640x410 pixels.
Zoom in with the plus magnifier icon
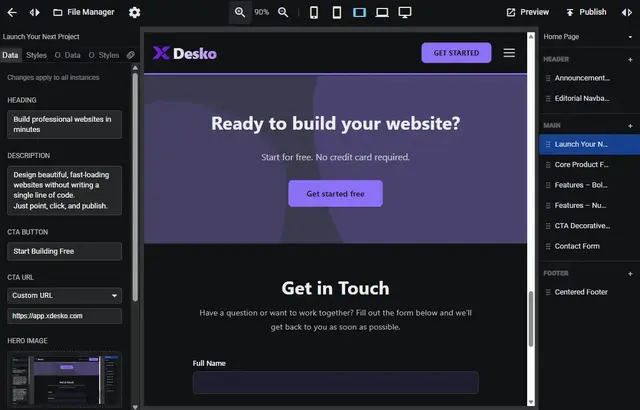(x=240, y=12)
